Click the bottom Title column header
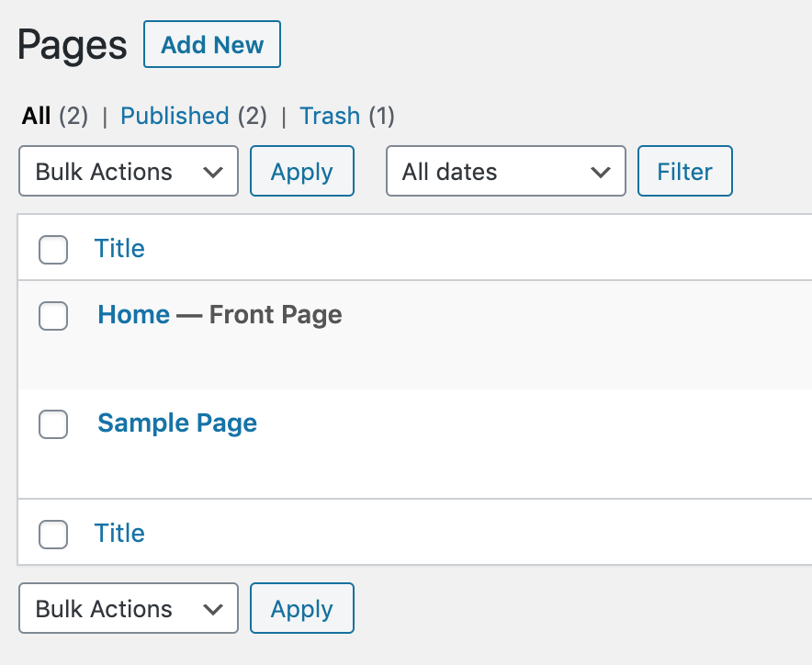The width and height of the screenshot is (812, 665). 119,533
